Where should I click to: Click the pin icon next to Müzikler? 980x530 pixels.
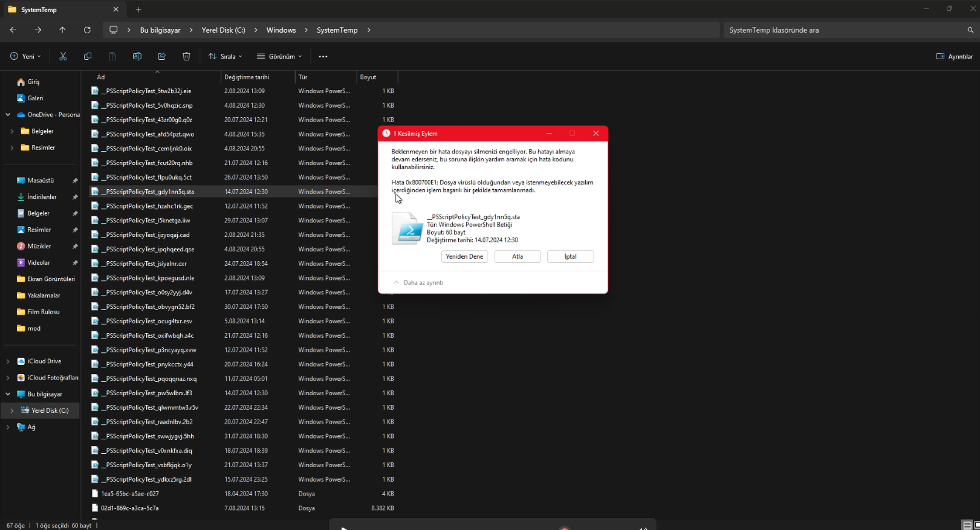[75, 247]
